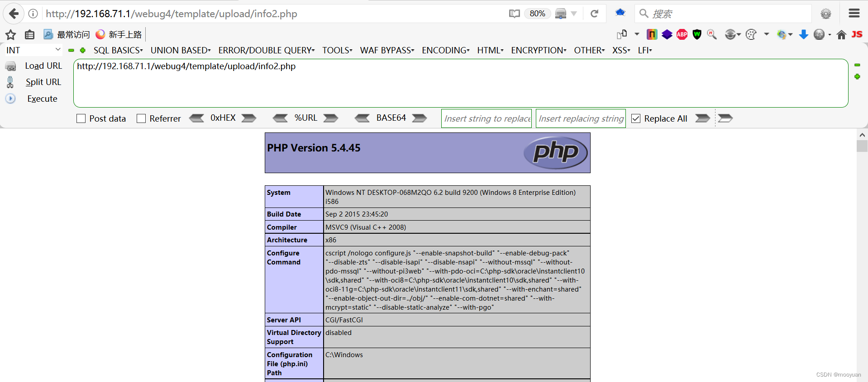Enable the Referrer checkbox
Image resolution: width=868 pixels, height=382 pixels.
point(141,118)
